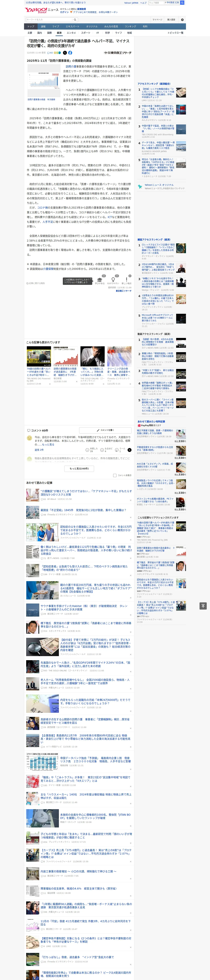Click the web search button in the top bar
Screen dimensions: 210x980
point(182,3)
